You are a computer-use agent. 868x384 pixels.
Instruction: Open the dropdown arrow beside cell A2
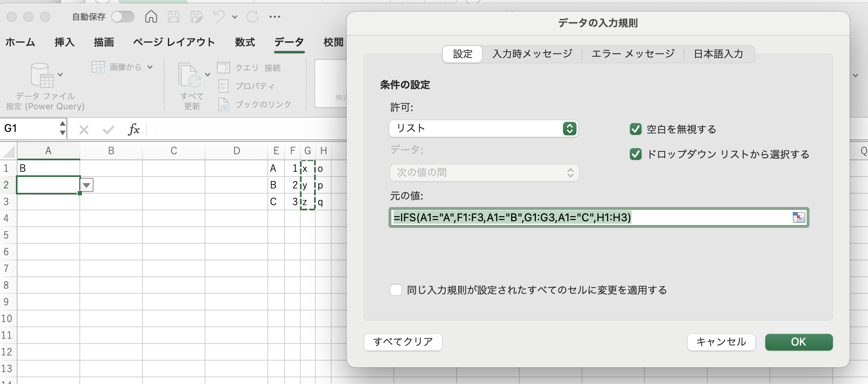(86, 185)
